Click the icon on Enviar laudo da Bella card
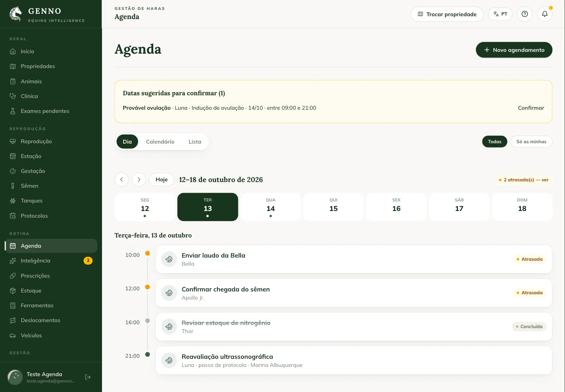This screenshot has height=392, width=565. tap(169, 259)
